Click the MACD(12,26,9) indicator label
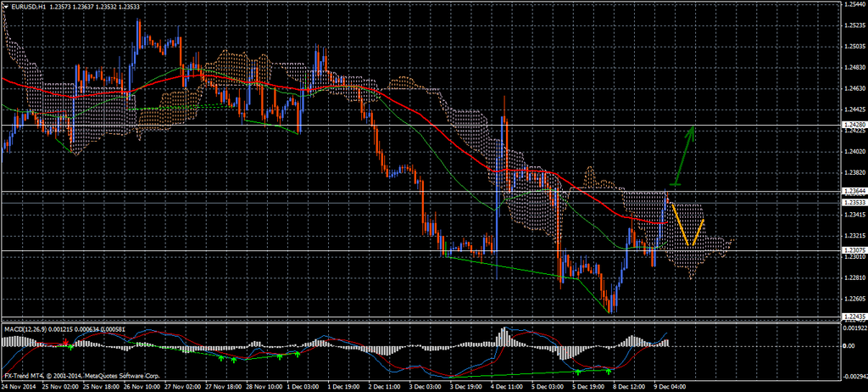 (x=25, y=328)
